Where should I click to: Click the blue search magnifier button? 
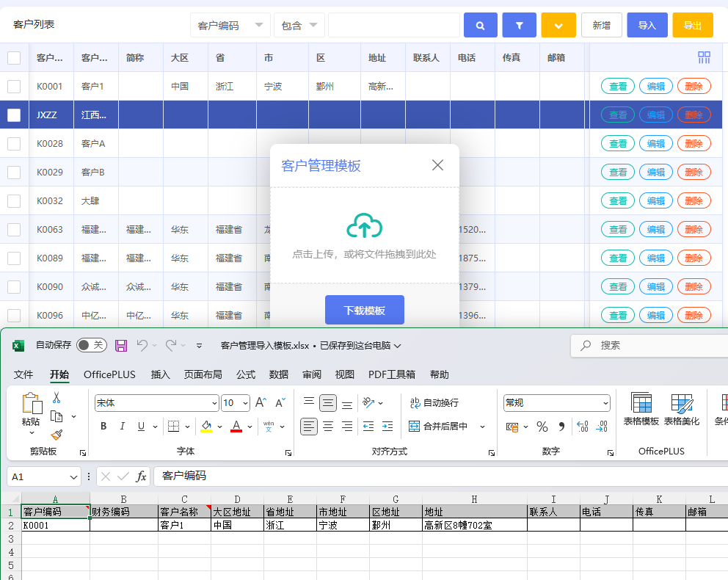click(480, 26)
